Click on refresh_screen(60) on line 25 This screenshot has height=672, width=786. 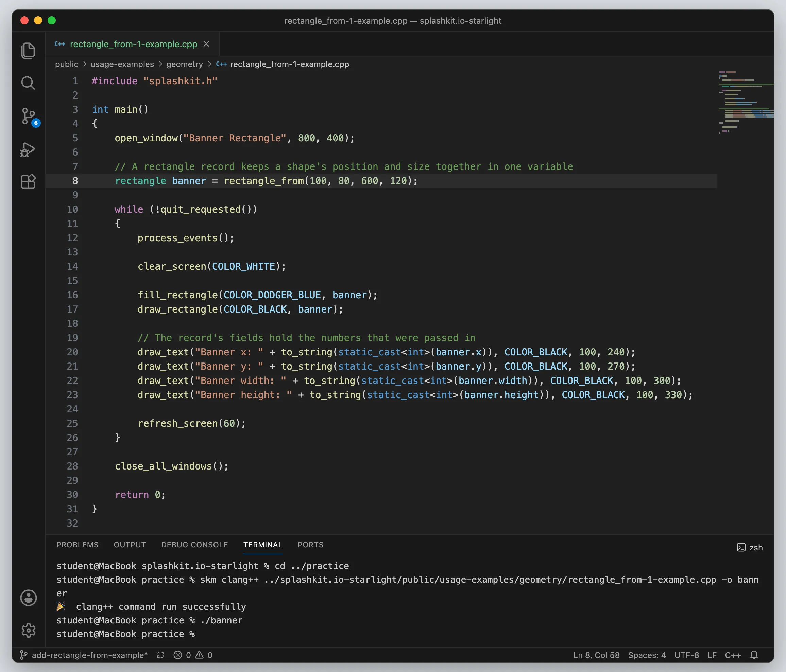pyautogui.click(x=189, y=423)
